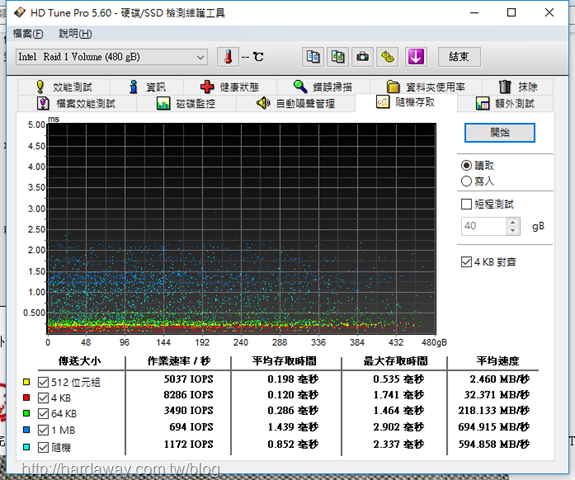Switch to the 錯誤掃描 magnifier tab

tap(323, 87)
